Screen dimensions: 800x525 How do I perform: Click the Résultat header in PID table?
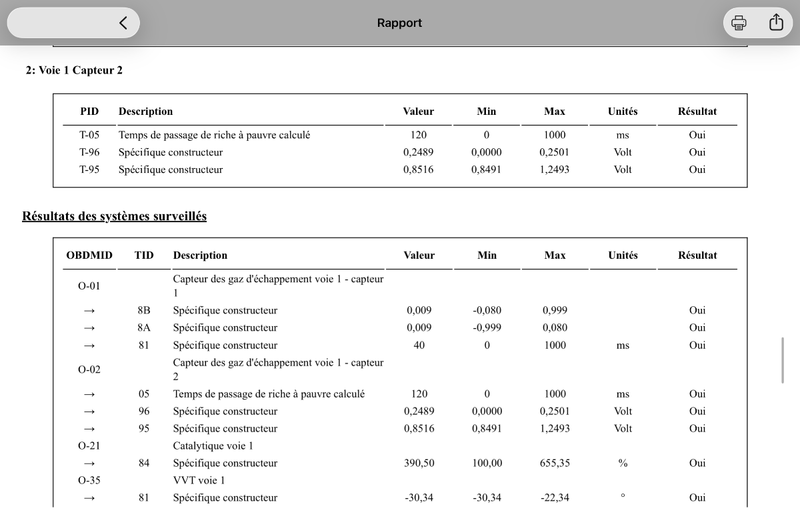click(697, 111)
